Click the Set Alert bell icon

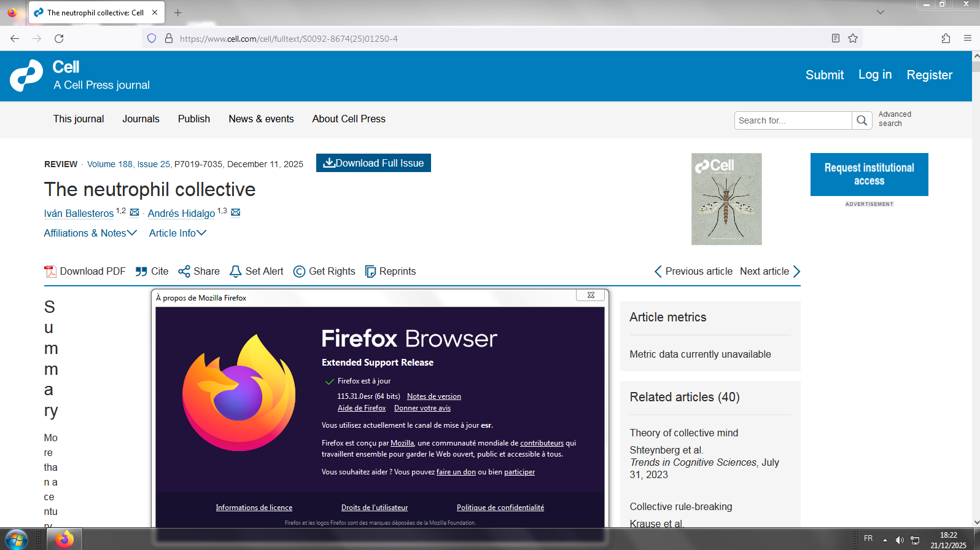click(235, 272)
